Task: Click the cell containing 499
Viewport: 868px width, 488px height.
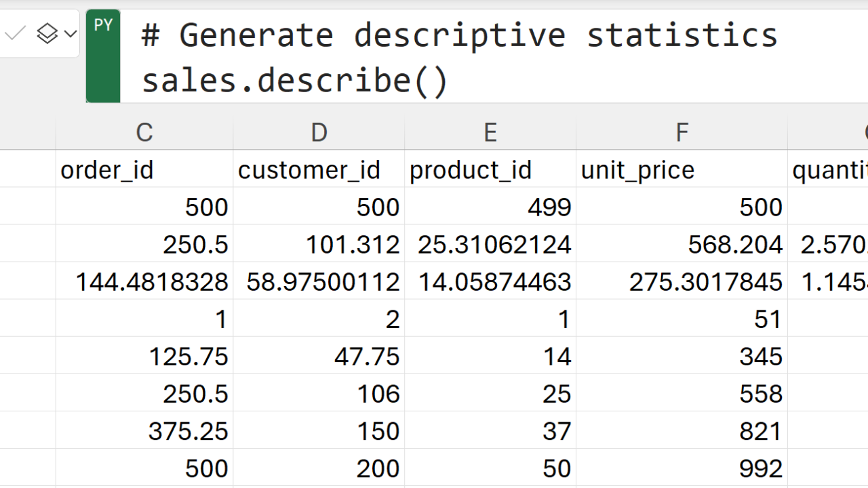Action: [x=490, y=207]
